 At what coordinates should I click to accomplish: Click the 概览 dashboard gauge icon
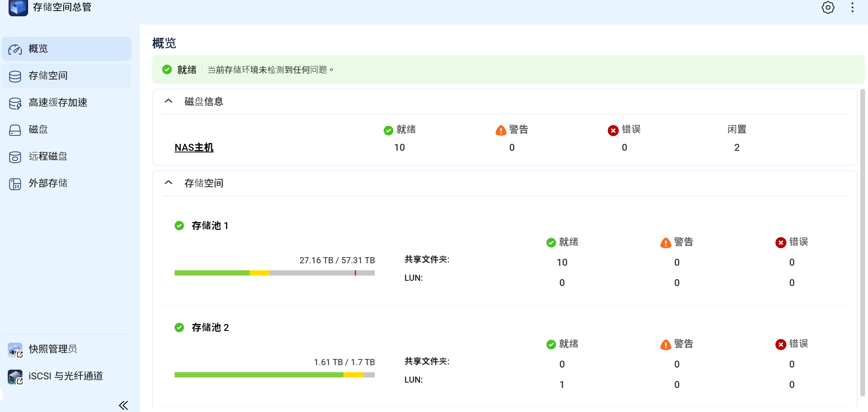[x=15, y=49]
